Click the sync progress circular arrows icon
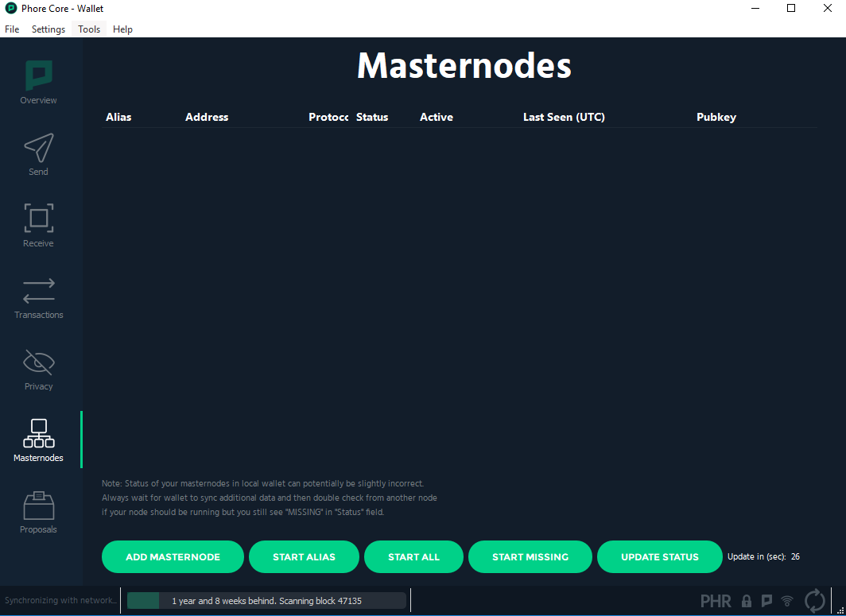Screen dimensions: 846x616 [815, 600]
